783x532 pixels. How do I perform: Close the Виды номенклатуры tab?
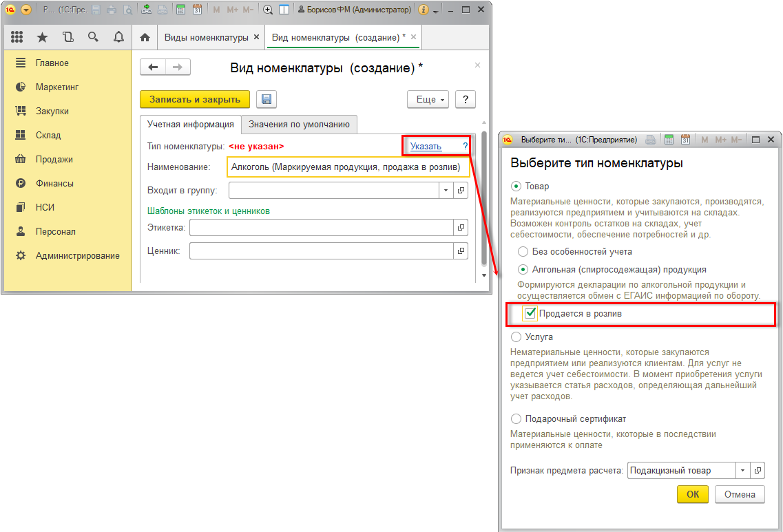[x=257, y=37]
